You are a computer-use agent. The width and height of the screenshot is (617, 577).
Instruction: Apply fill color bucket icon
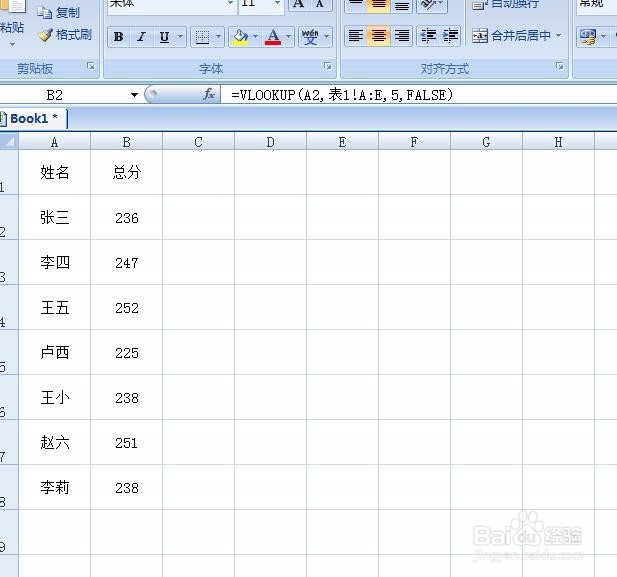241,37
